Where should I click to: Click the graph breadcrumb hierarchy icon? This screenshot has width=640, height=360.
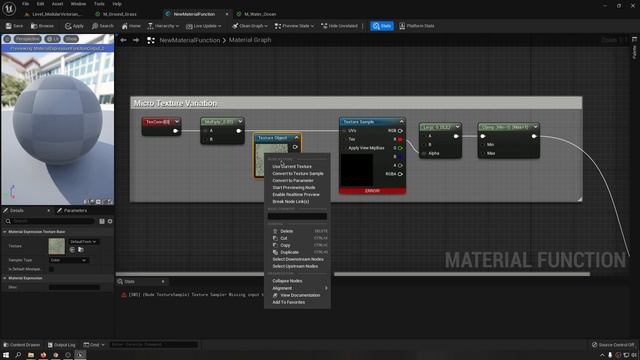[151, 40]
